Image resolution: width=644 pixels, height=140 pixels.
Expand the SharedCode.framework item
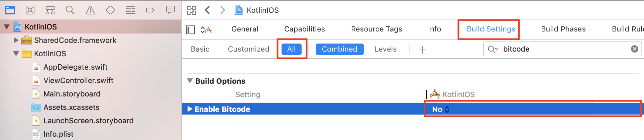pyautogui.click(x=16, y=40)
